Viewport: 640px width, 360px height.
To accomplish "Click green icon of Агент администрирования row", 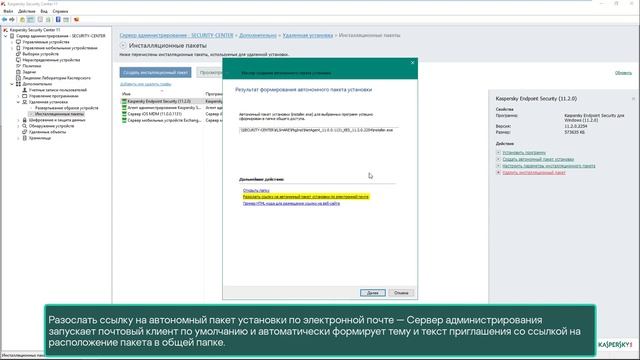I will coord(124,107).
